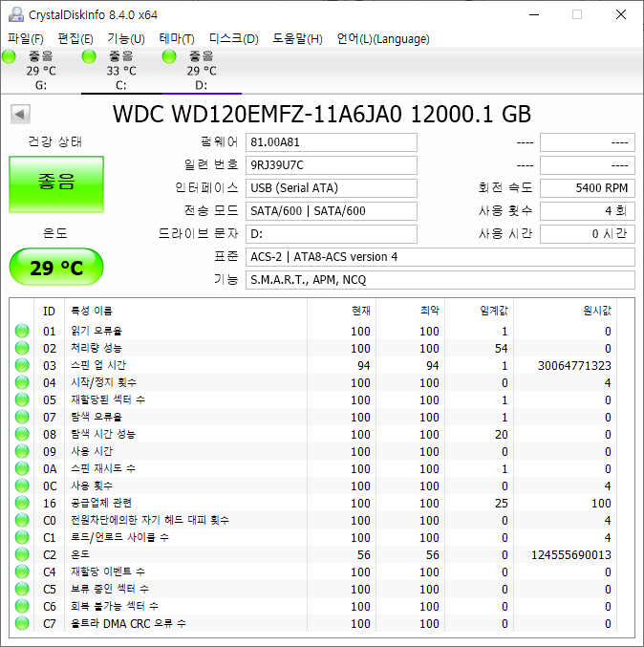Select the 스핀 업 시간 attribute name
Image resolution: width=644 pixels, height=647 pixels.
[x=98, y=365]
